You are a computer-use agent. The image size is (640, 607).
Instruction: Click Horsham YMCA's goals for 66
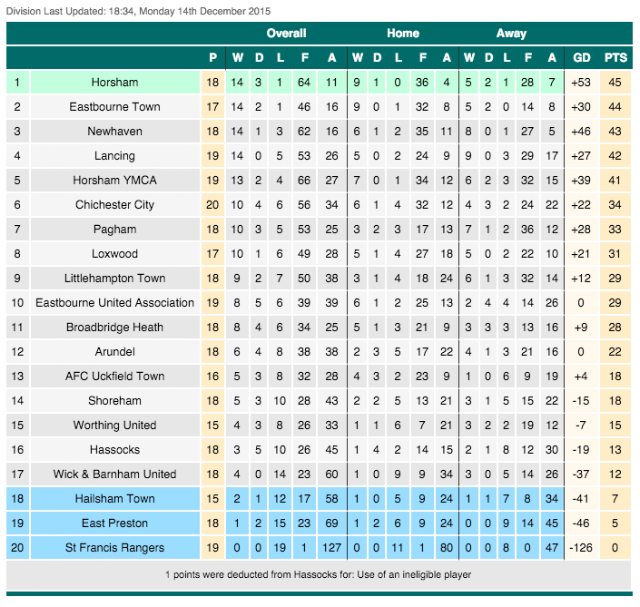click(304, 180)
